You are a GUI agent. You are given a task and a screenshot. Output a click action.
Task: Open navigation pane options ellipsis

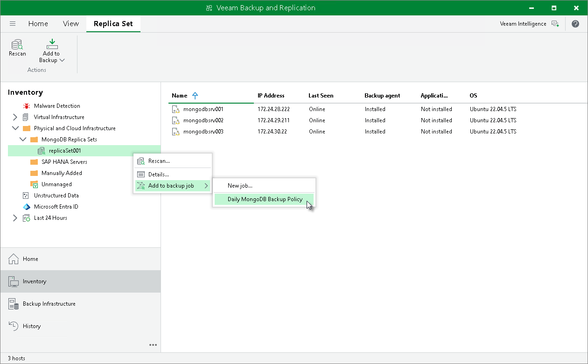(153, 345)
